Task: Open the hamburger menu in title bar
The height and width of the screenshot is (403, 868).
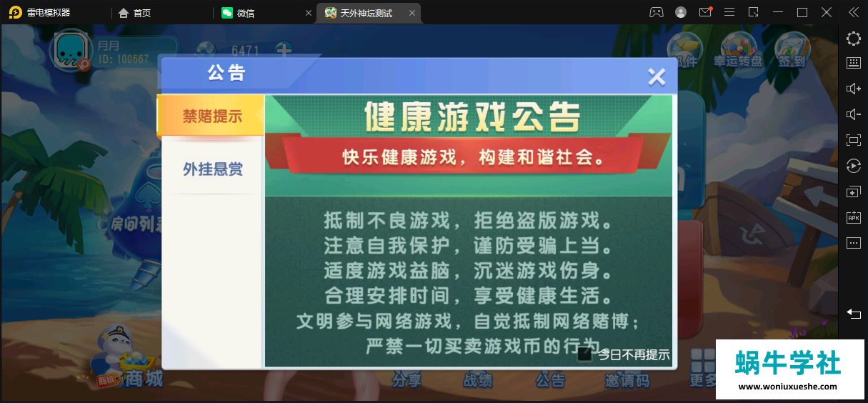Action: [729, 13]
